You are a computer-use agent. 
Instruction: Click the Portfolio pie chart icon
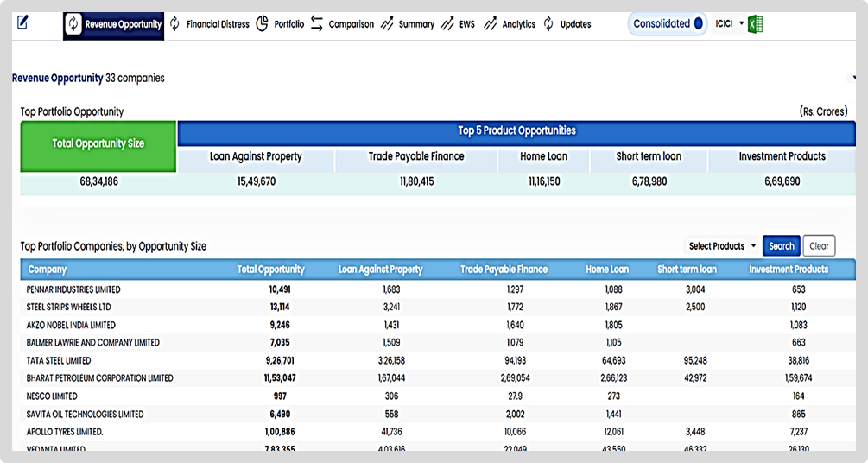(x=263, y=23)
